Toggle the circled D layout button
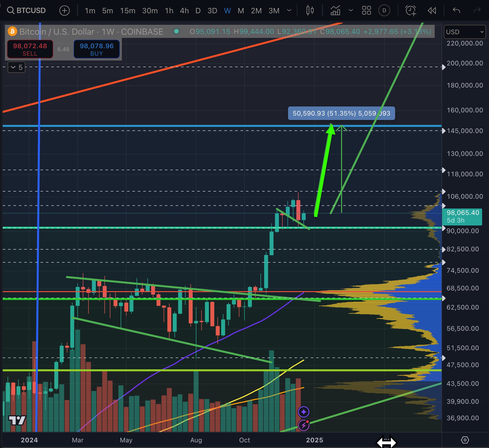The height and width of the screenshot is (448, 489). [384, 10]
